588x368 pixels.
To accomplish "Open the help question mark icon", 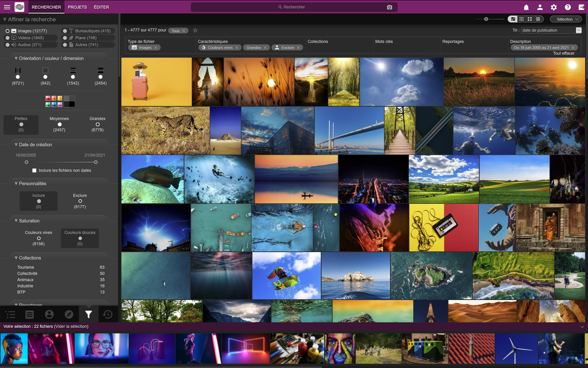I will 567,7.
